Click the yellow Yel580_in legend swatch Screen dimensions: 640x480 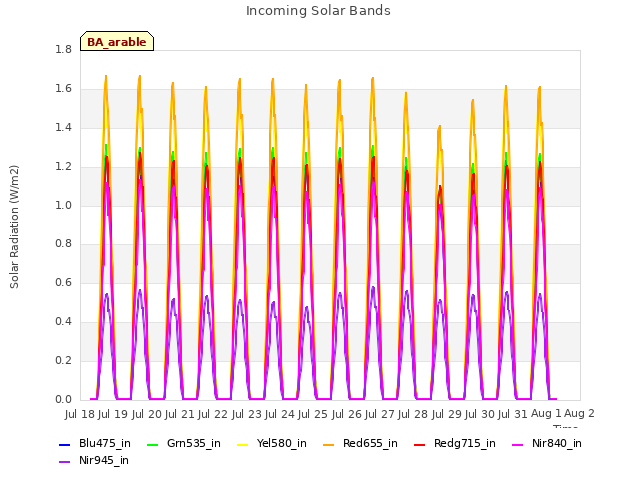(242, 444)
